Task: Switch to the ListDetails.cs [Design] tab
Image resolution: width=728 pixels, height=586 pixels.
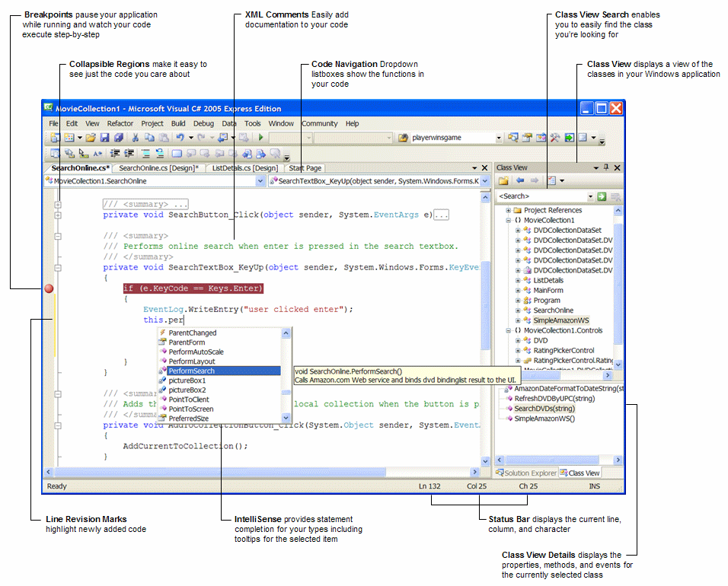Action: pos(244,168)
